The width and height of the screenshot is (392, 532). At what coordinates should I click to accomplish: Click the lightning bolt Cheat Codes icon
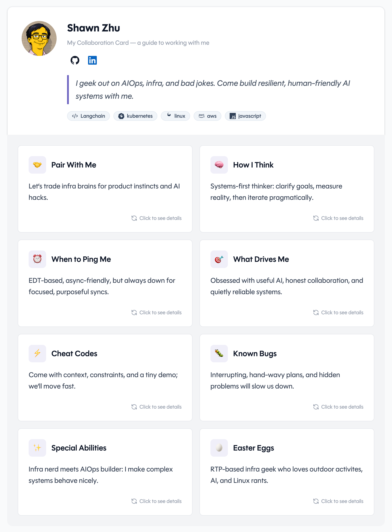pyautogui.click(x=37, y=353)
